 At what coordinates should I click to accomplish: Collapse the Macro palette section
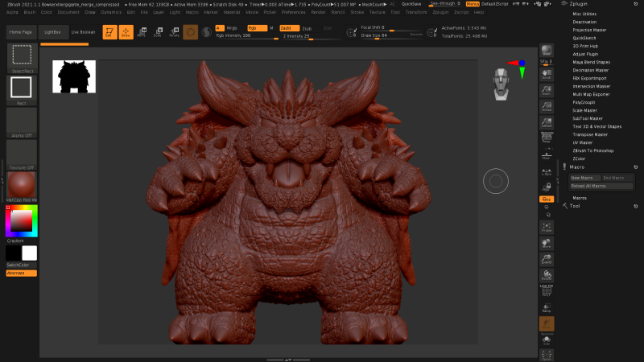click(x=577, y=167)
